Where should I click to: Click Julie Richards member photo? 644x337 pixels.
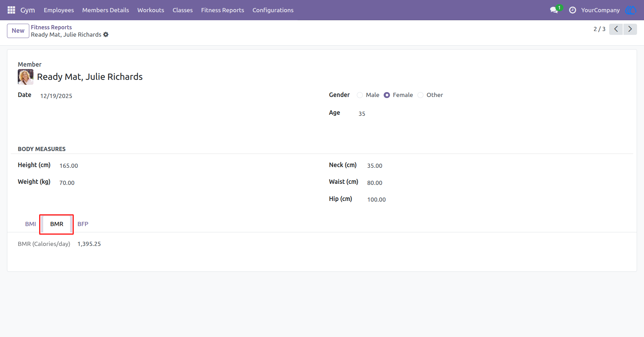tap(26, 77)
